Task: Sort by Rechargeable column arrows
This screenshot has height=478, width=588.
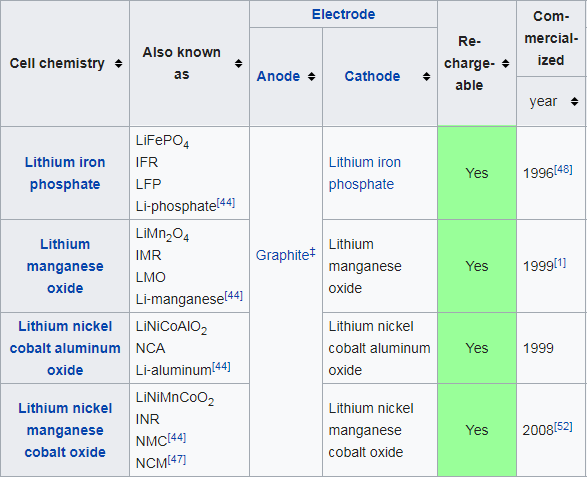Action: (506, 64)
